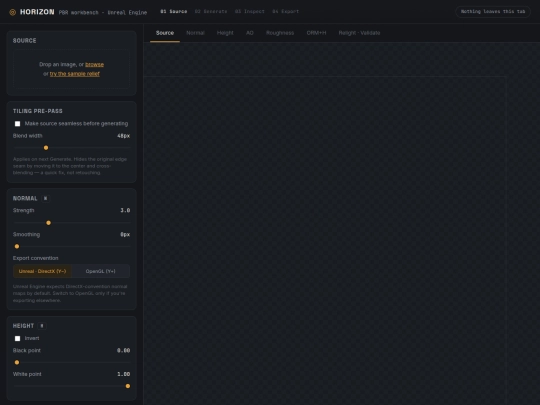Click the badge next to HEIGHT heading
540x405 pixels.
(42, 326)
